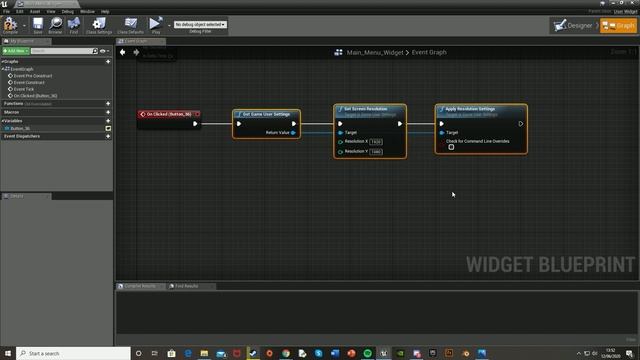The width and height of the screenshot is (640, 360).
Task: Open the Asset menu
Action: tap(35, 11)
